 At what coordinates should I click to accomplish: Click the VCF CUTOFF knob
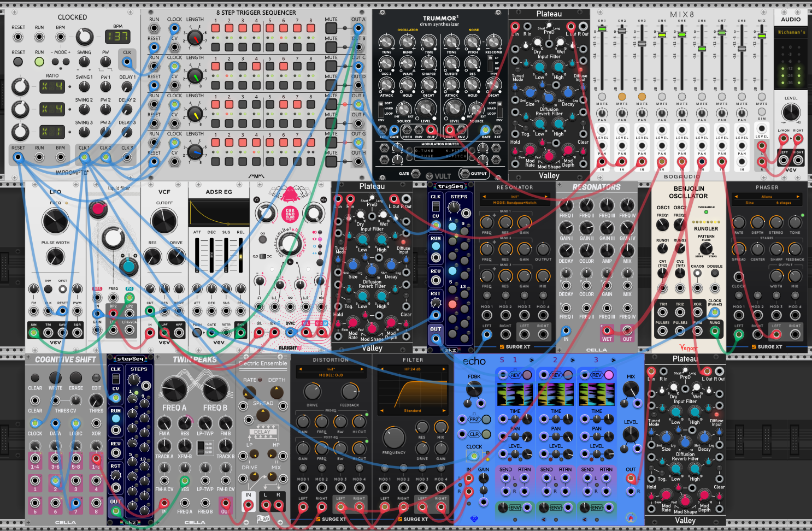164,221
